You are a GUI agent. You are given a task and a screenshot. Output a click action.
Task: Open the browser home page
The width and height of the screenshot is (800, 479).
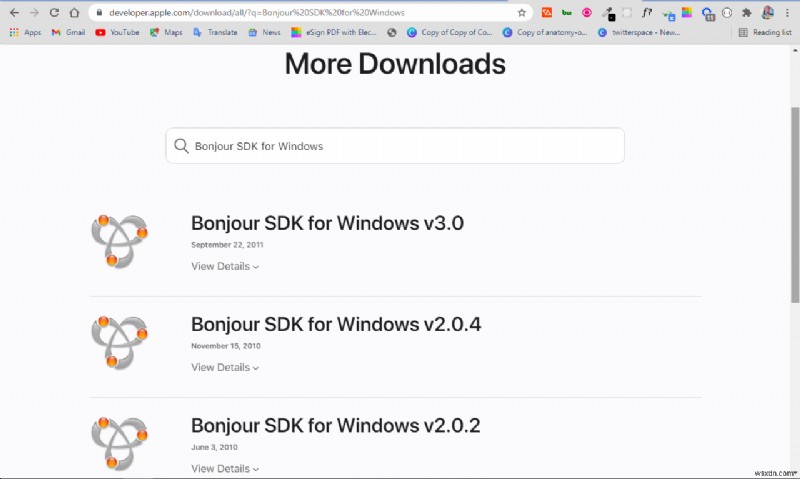click(x=74, y=13)
